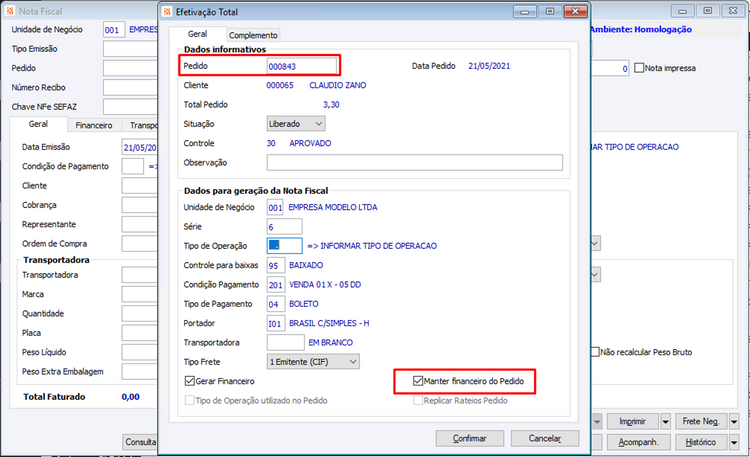Click the Chave NFe SEFAZ field
The height and width of the screenshot is (457, 750).
point(131,107)
